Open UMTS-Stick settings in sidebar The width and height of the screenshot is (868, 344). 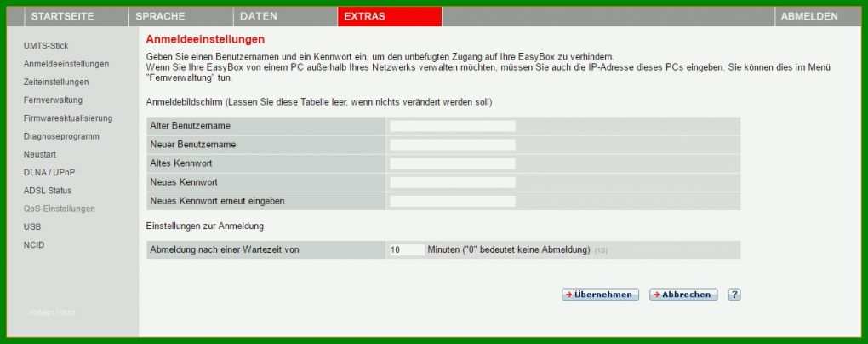click(46, 46)
